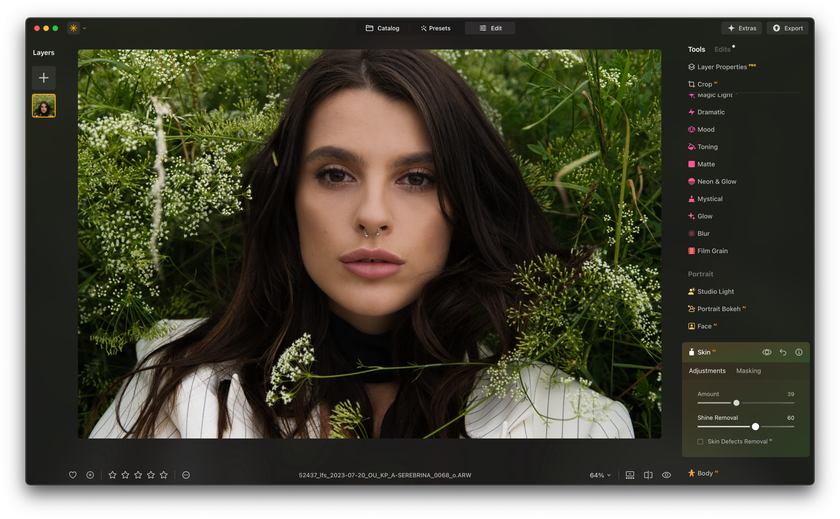Reject photo with the minus-circle icon
This screenshot has height=519, width=840.
(186, 475)
